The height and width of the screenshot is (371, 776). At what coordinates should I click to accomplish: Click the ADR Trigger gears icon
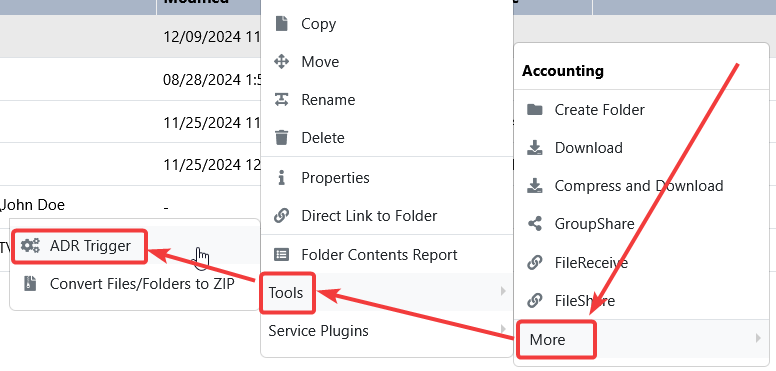coord(31,245)
